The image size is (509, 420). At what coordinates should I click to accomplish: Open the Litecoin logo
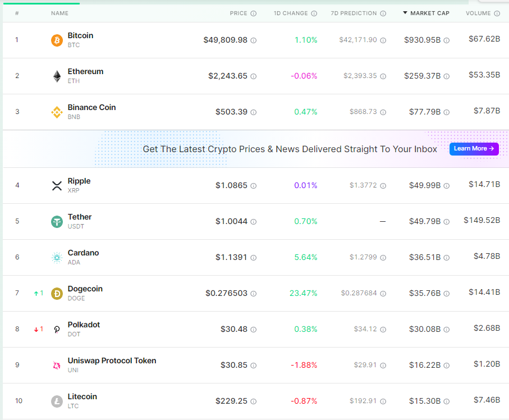coord(57,401)
